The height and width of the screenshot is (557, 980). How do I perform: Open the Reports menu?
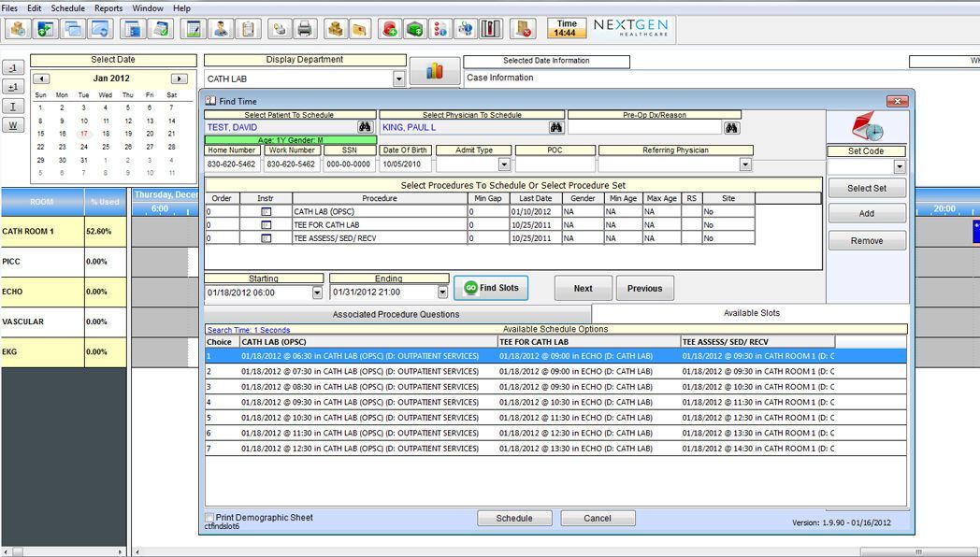click(108, 8)
